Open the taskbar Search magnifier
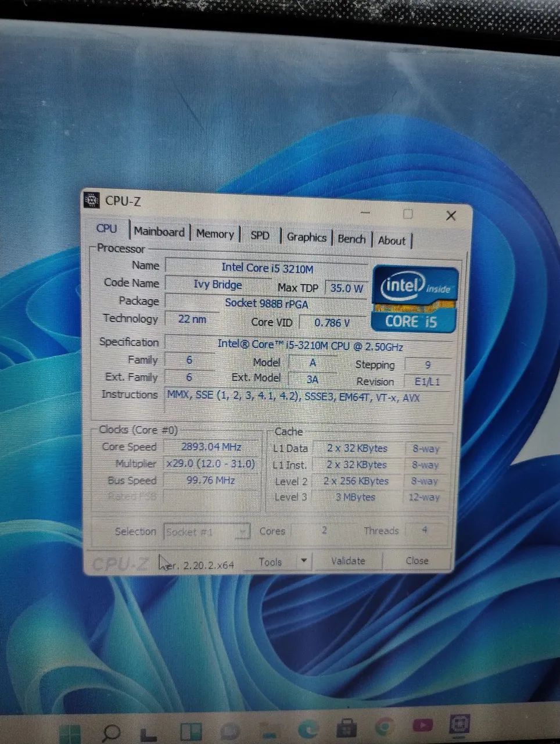Viewport: 560px width, 744px height. click(111, 734)
